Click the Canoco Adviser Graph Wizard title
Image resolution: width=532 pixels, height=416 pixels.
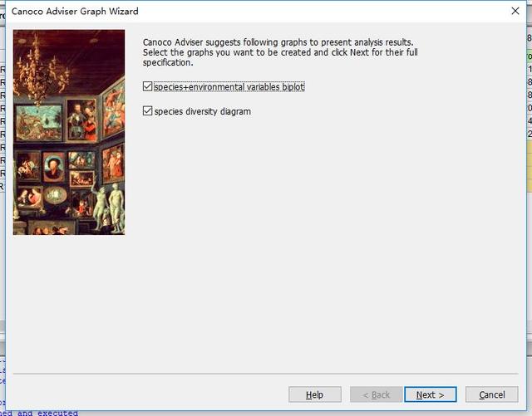pos(75,11)
